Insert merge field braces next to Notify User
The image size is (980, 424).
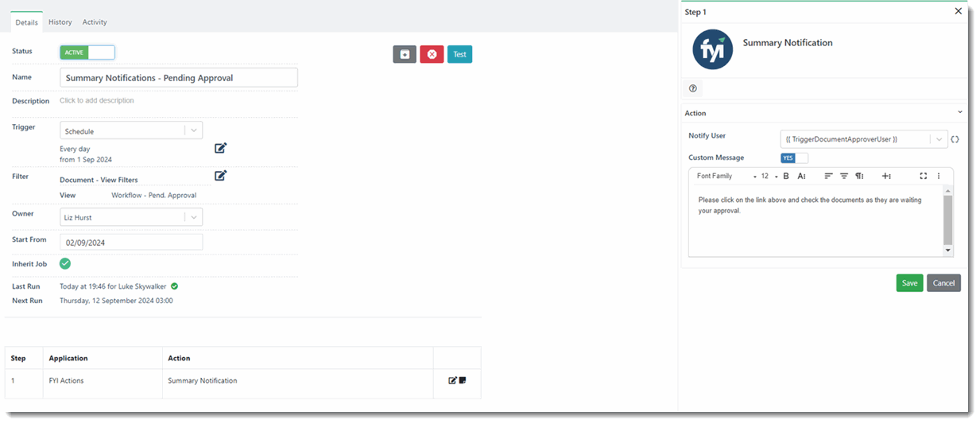[955, 139]
